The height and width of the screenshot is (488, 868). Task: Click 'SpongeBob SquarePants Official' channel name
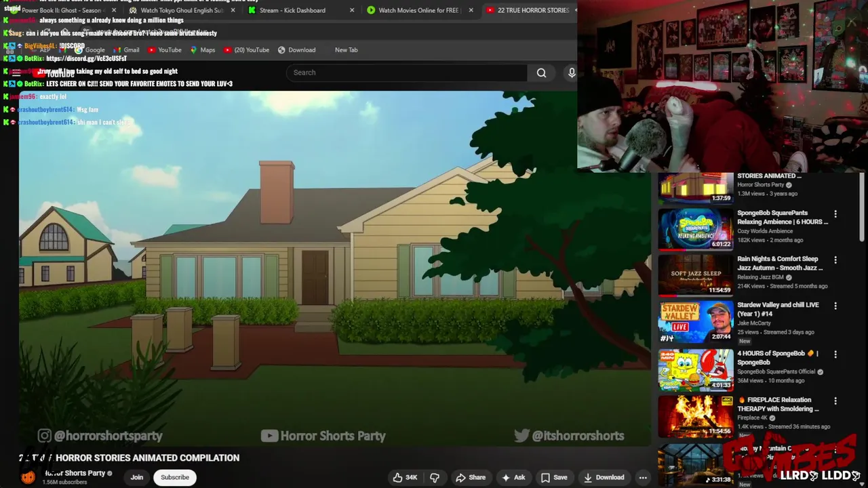pyautogui.click(x=776, y=371)
